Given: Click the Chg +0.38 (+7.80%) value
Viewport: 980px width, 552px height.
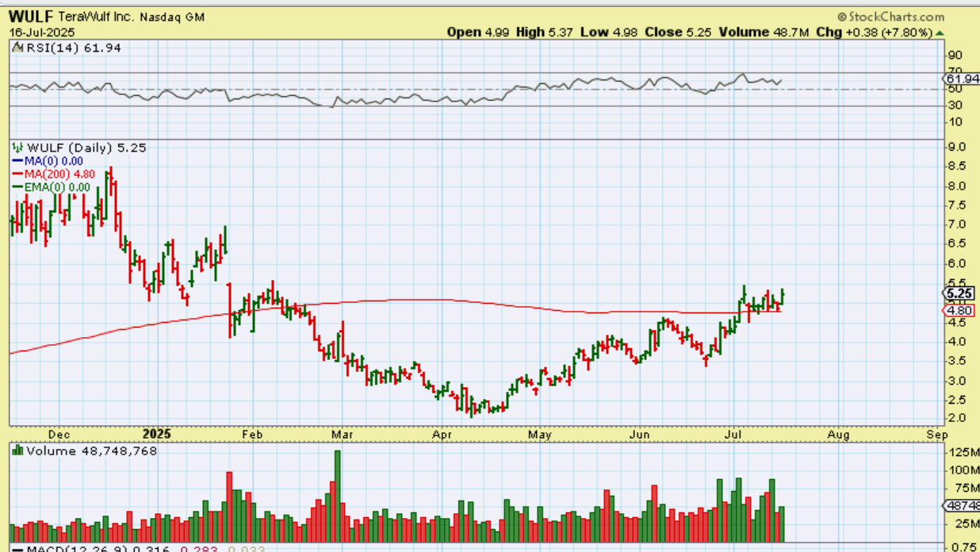Looking at the screenshot, I should (x=874, y=32).
